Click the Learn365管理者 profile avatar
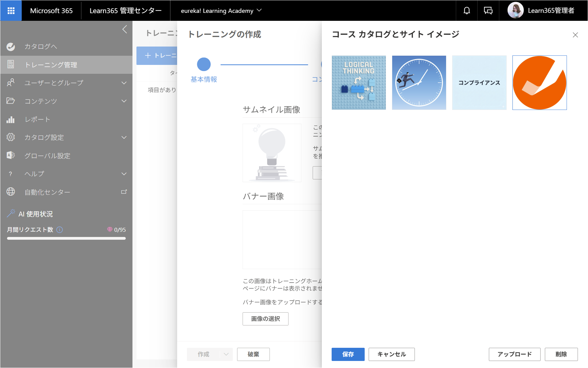 click(515, 10)
